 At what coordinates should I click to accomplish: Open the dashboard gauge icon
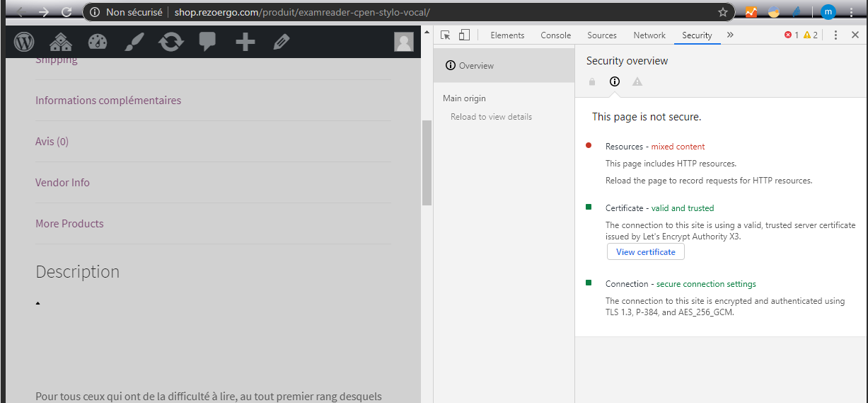pyautogui.click(x=98, y=42)
